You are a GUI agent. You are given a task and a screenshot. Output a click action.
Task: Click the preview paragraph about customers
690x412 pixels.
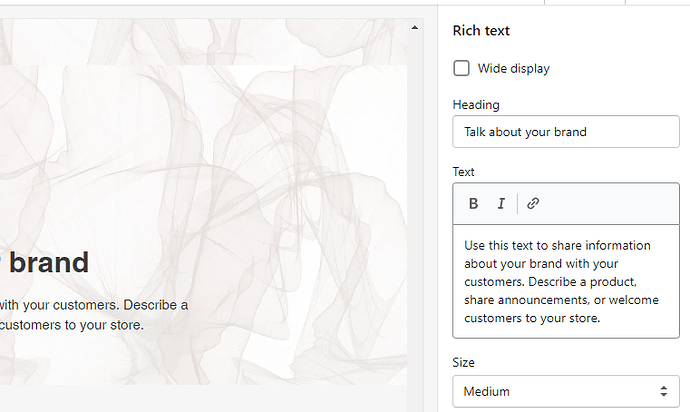pos(94,315)
